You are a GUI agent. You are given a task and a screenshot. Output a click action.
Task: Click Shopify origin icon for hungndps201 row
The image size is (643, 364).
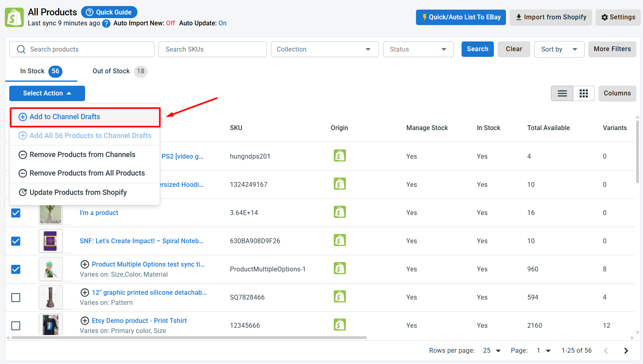click(x=340, y=156)
